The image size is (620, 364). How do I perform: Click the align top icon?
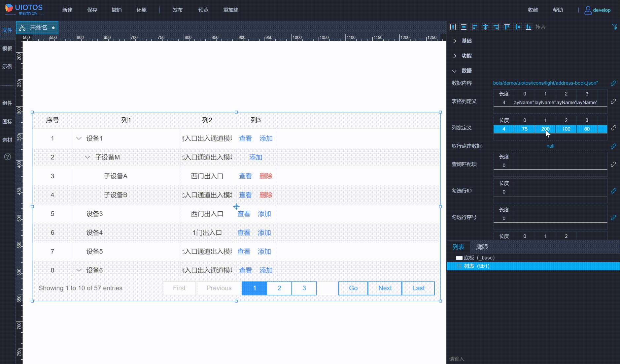(x=507, y=27)
